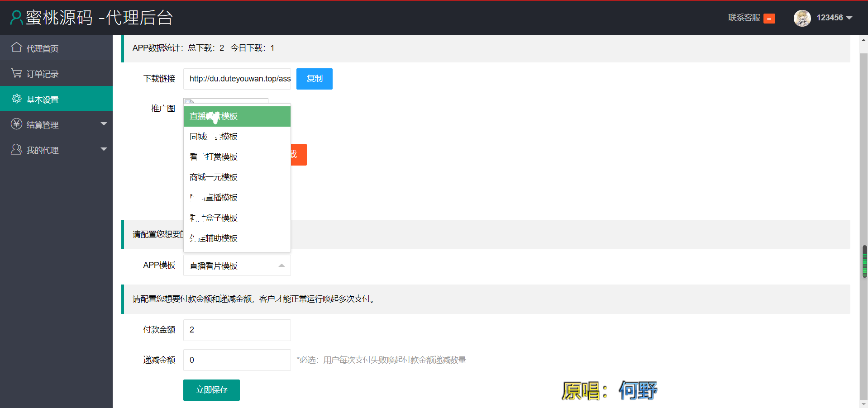
Task: Click the yen coin icon for 结算管理
Action: point(16,124)
